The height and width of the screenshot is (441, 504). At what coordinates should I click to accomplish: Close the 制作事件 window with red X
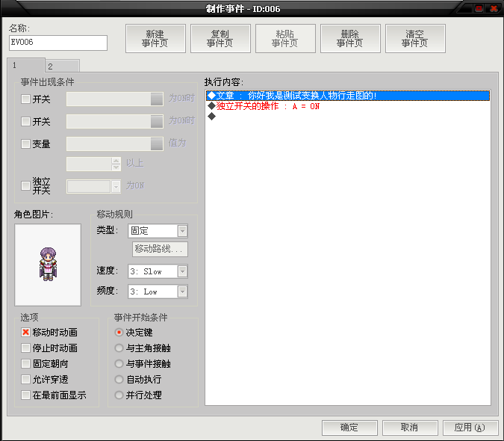click(x=494, y=8)
